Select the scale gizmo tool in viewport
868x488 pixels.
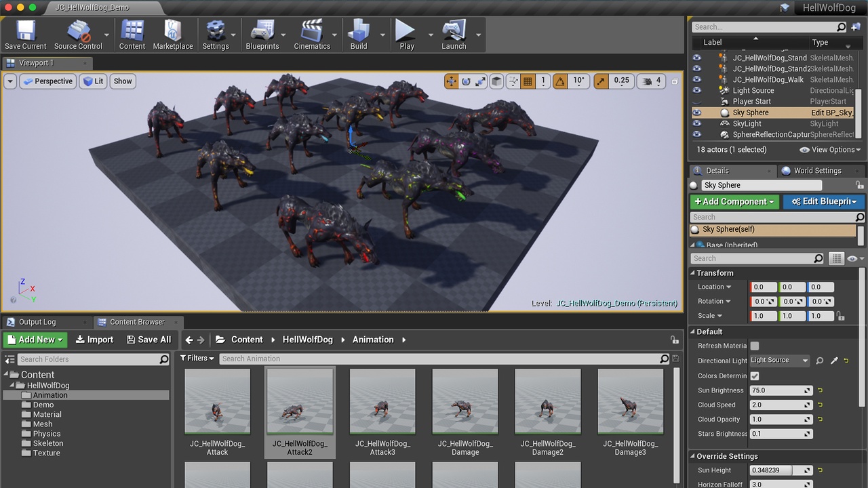[481, 81]
